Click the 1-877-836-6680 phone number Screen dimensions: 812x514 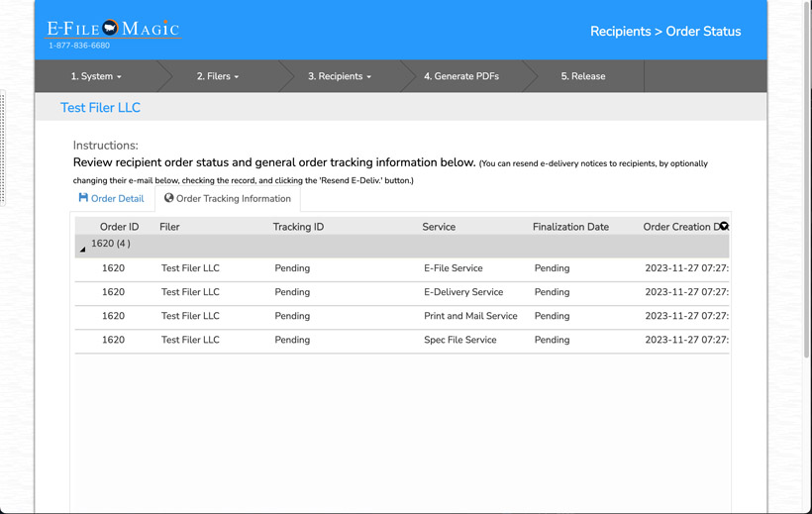click(x=79, y=46)
